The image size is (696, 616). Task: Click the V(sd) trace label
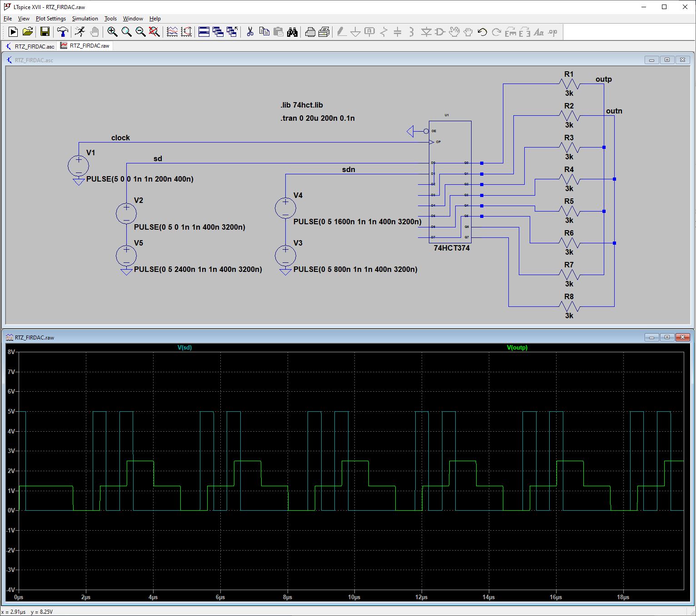point(184,348)
